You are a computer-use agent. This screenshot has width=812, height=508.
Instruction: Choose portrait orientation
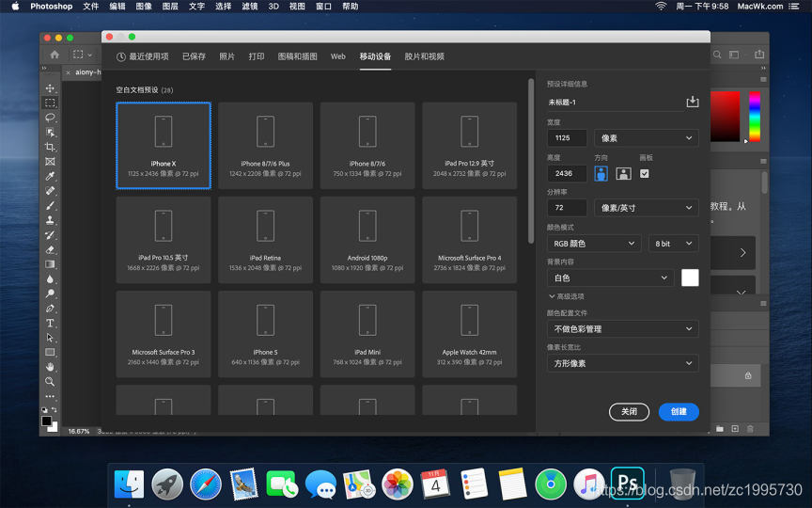601,174
